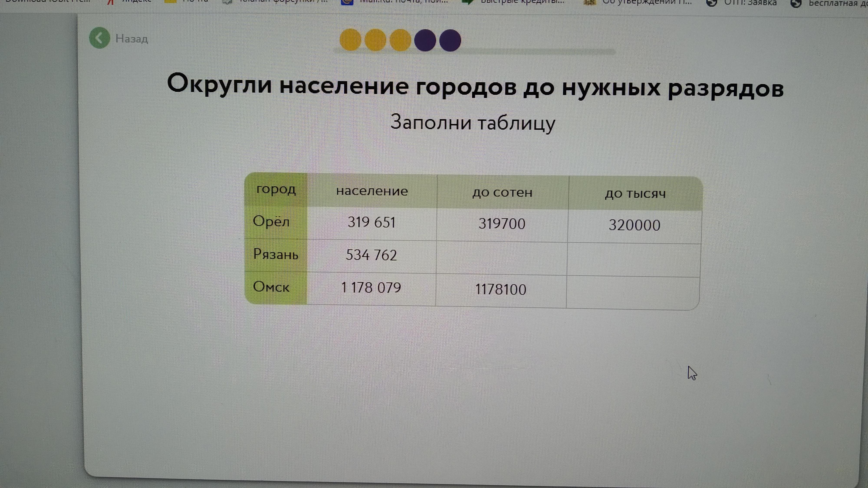This screenshot has height=488, width=868.
Task: Select the last purple progress dot
Action: coord(450,41)
